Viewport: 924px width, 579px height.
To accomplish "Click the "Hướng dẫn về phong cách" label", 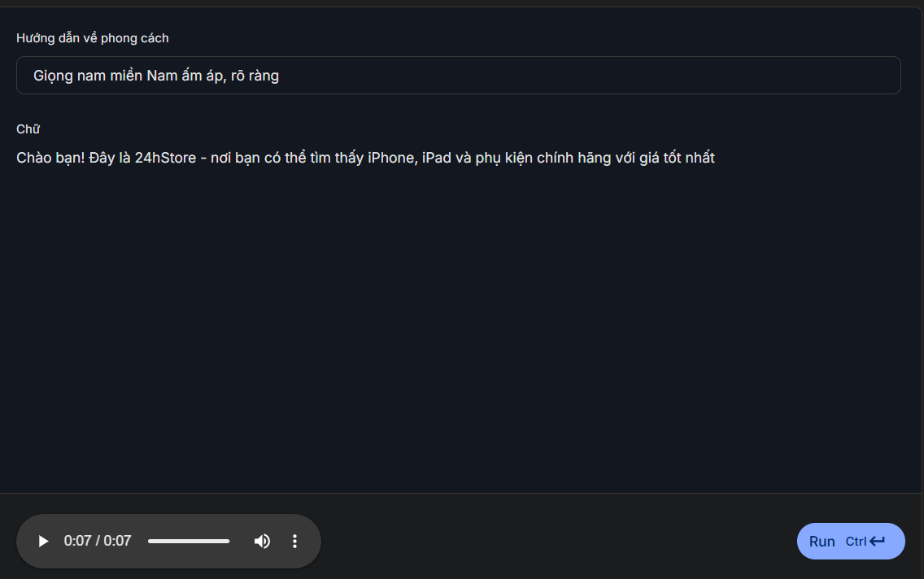I will [93, 38].
